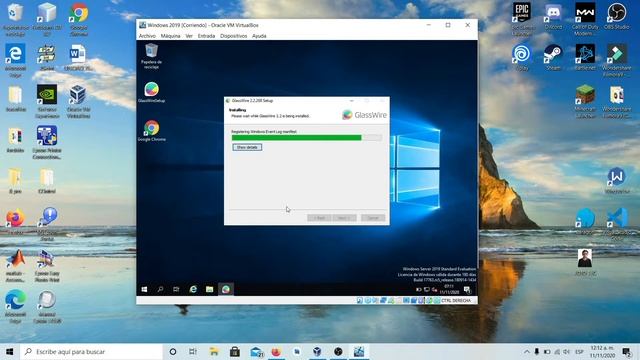Select the Google Chrome icon on VM desktop
This screenshot has height=360, width=640.
click(x=151, y=131)
